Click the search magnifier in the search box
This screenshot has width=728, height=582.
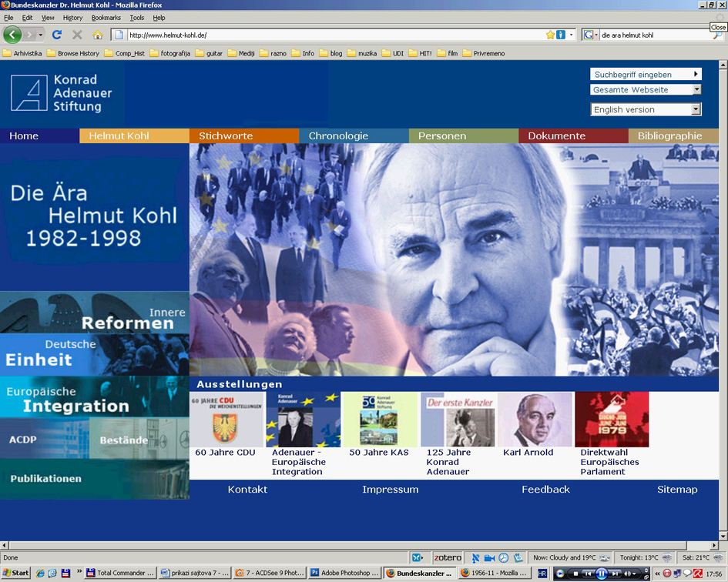click(717, 35)
